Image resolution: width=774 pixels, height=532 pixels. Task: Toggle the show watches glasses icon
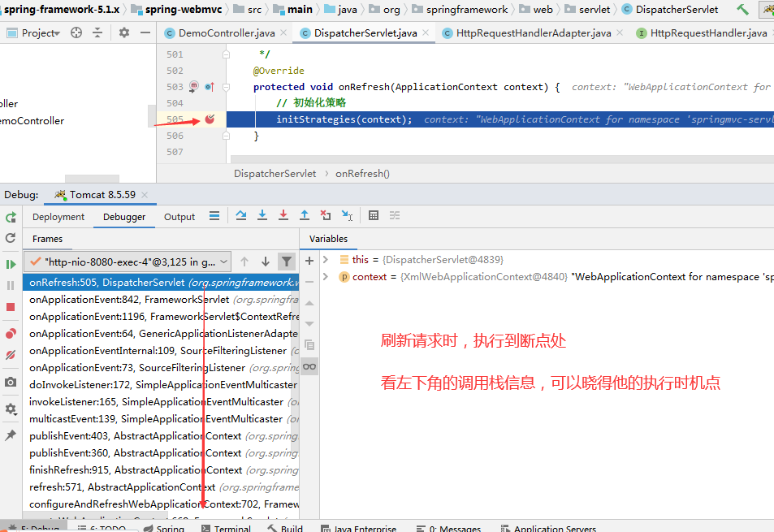click(x=309, y=366)
